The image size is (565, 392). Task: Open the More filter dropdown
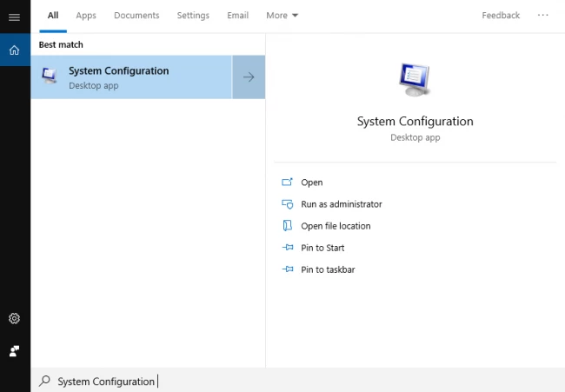coord(282,16)
